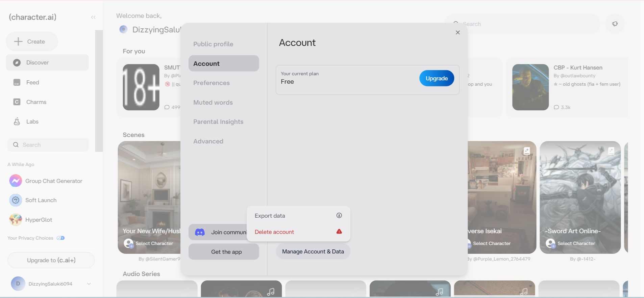
Task: Click the comment count icon on CBP - Kurt Hansen
Action: pyautogui.click(x=556, y=107)
